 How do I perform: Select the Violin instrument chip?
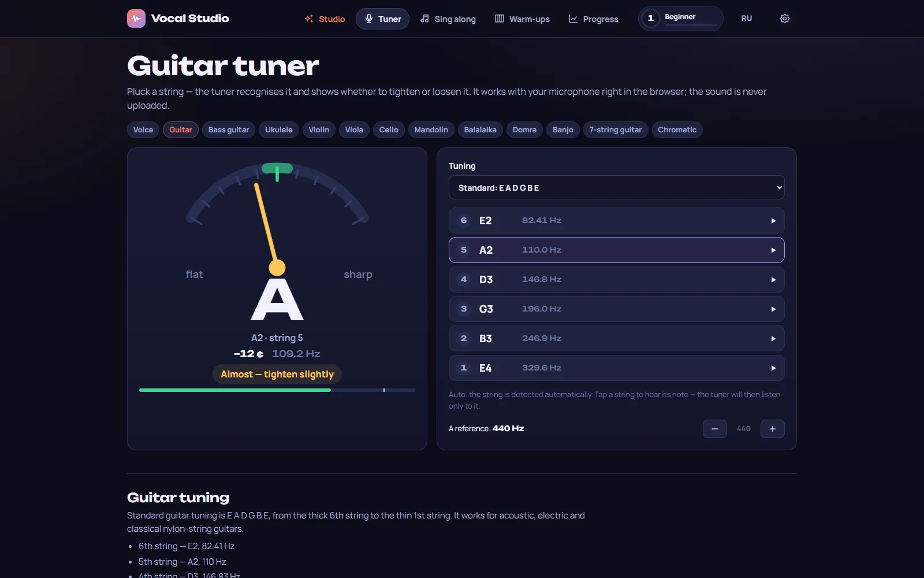(319, 129)
